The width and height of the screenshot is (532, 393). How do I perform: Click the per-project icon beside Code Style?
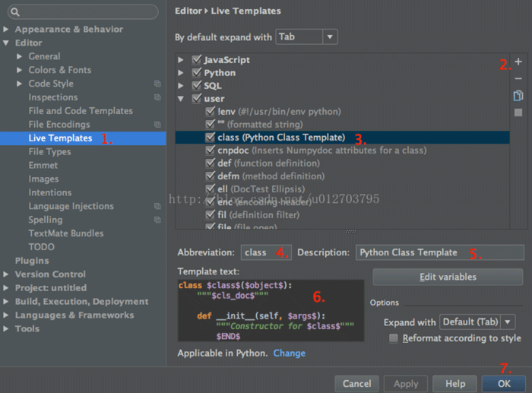(157, 84)
